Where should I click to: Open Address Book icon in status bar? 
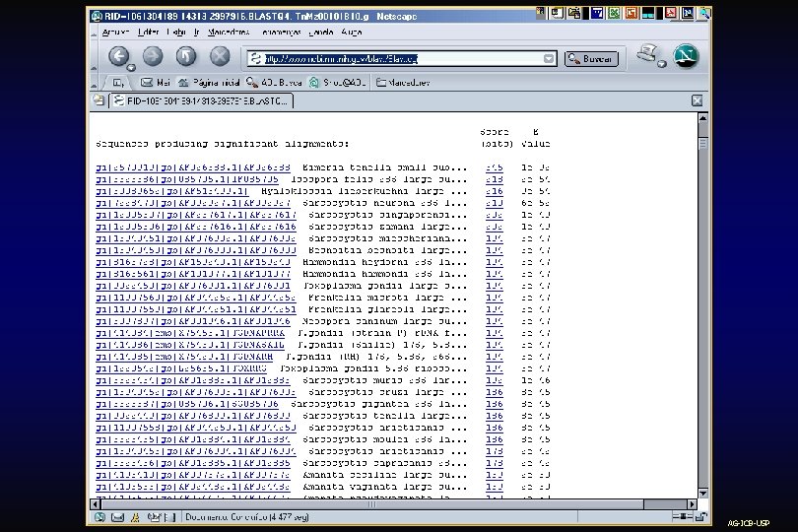170,517
